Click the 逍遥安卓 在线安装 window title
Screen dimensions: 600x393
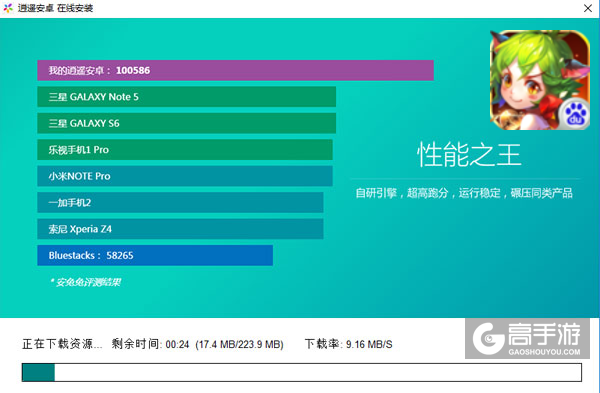point(55,8)
